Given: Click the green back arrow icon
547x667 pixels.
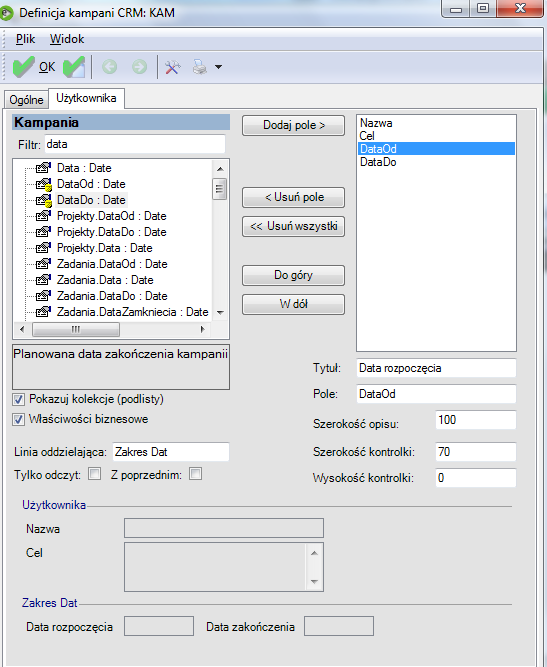Looking at the screenshot, I should coord(110,67).
